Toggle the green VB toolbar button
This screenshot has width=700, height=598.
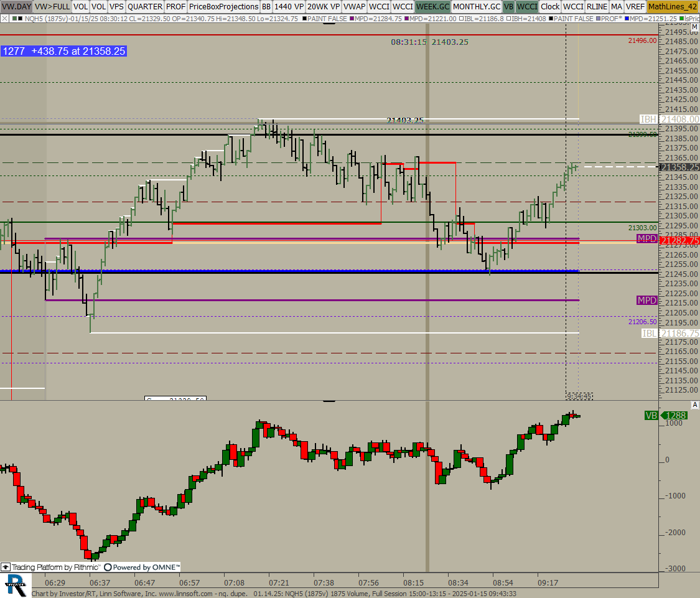pyautogui.click(x=508, y=6)
